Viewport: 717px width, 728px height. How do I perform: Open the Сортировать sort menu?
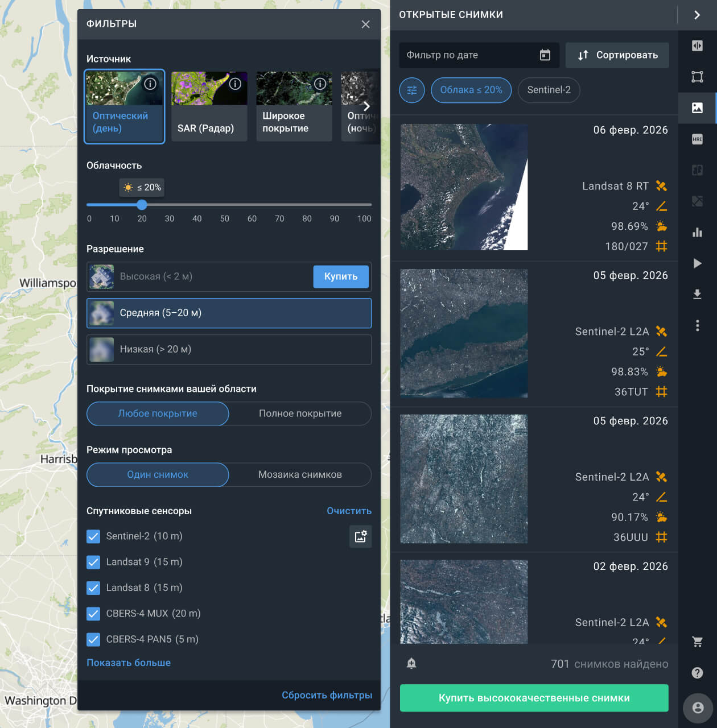(x=617, y=55)
